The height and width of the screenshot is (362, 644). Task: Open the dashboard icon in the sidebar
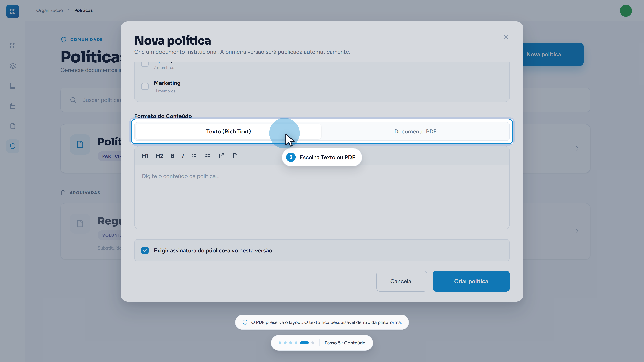(13, 45)
